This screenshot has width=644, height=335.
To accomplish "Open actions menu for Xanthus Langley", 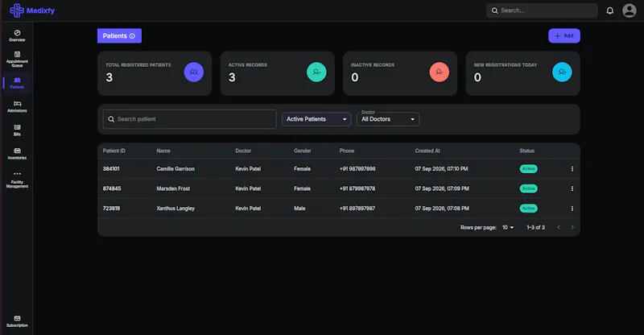I will point(572,209).
